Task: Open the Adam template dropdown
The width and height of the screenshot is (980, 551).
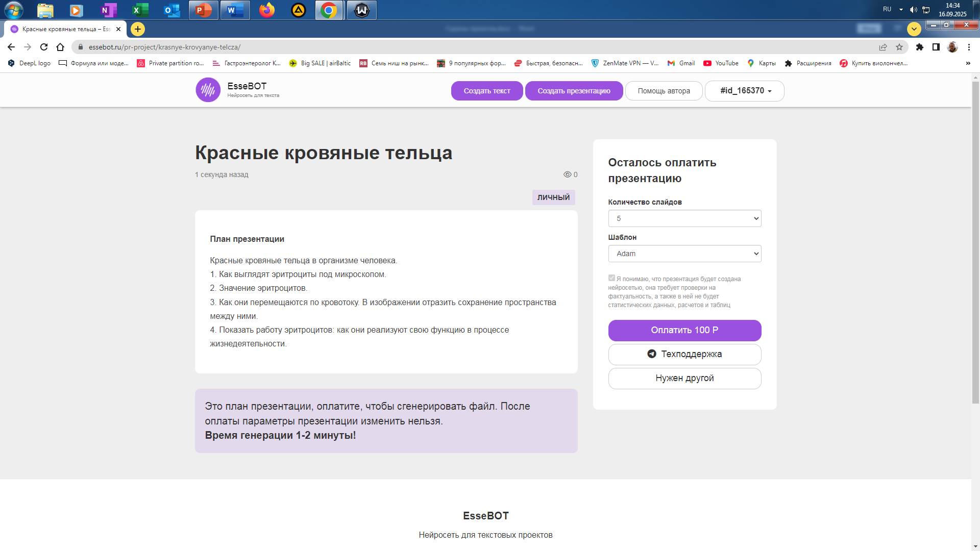Action: click(684, 254)
